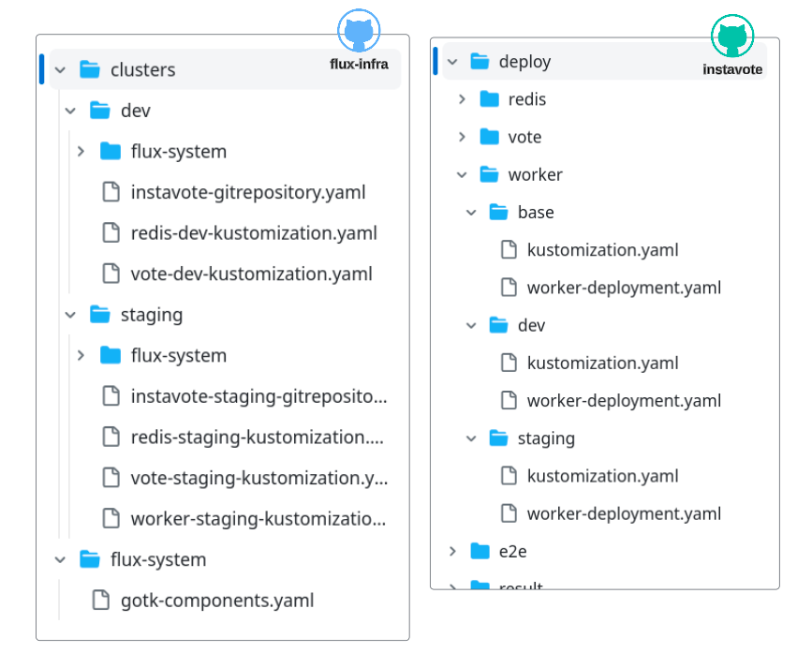The image size is (812, 653).
Task: Click the vote-dev-kustomization.yaml file icon
Action: [x=111, y=274]
